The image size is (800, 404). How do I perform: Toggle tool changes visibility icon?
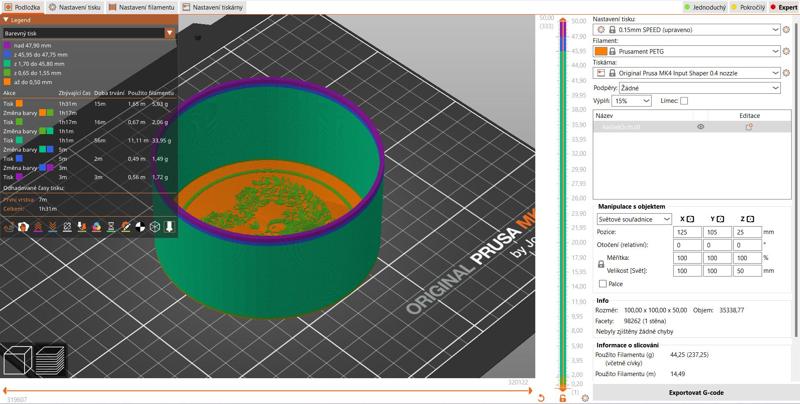click(82, 227)
